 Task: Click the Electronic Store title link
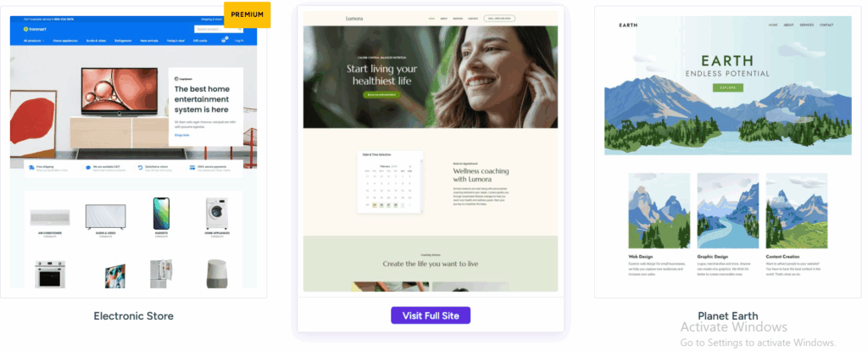point(133,316)
